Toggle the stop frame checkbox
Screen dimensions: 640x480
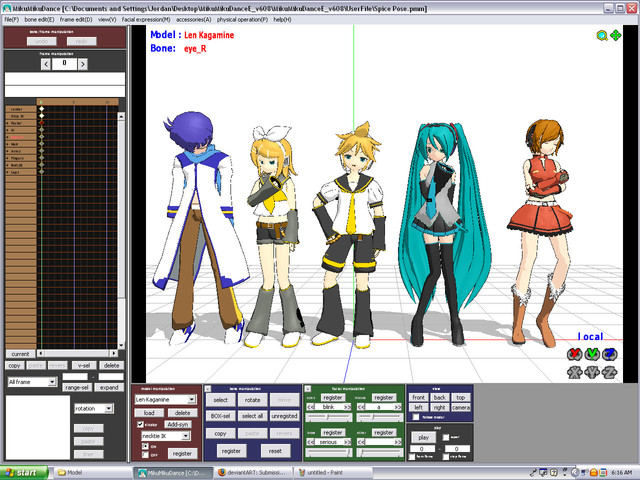pos(446,456)
